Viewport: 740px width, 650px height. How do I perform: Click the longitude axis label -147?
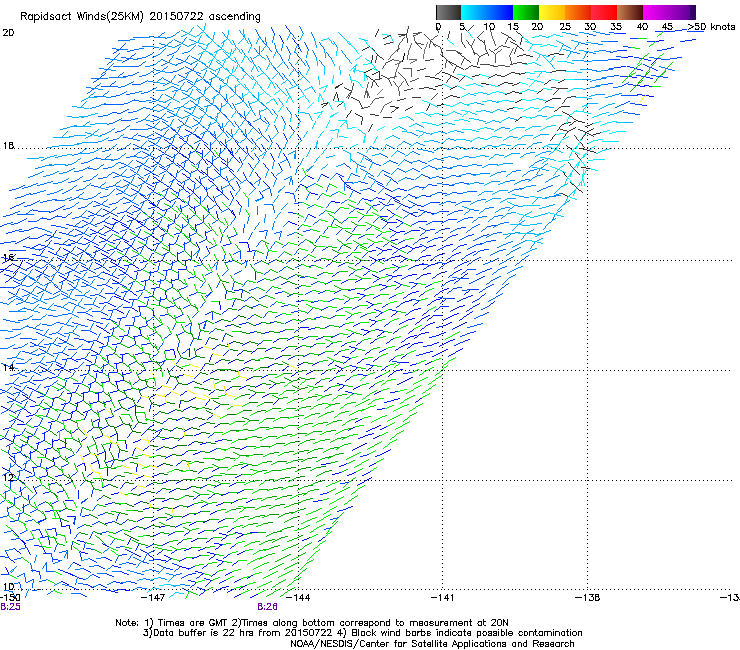pyautogui.click(x=153, y=598)
